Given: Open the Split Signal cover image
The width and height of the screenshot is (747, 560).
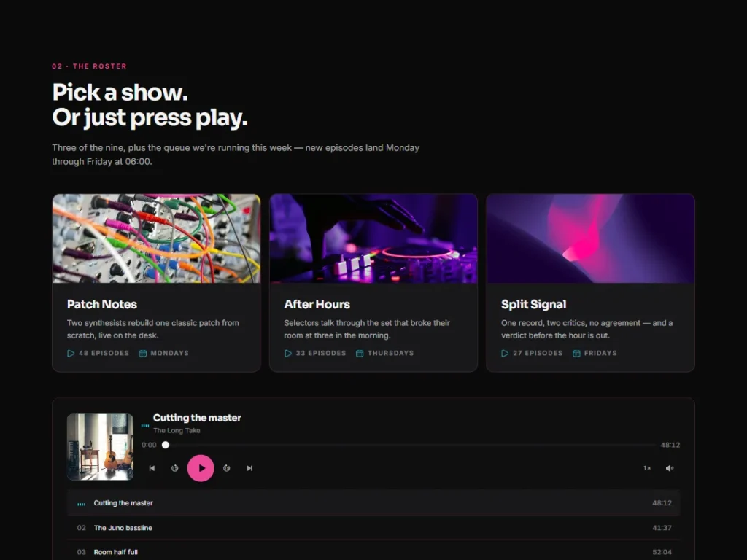Looking at the screenshot, I should tap(590, 238).
